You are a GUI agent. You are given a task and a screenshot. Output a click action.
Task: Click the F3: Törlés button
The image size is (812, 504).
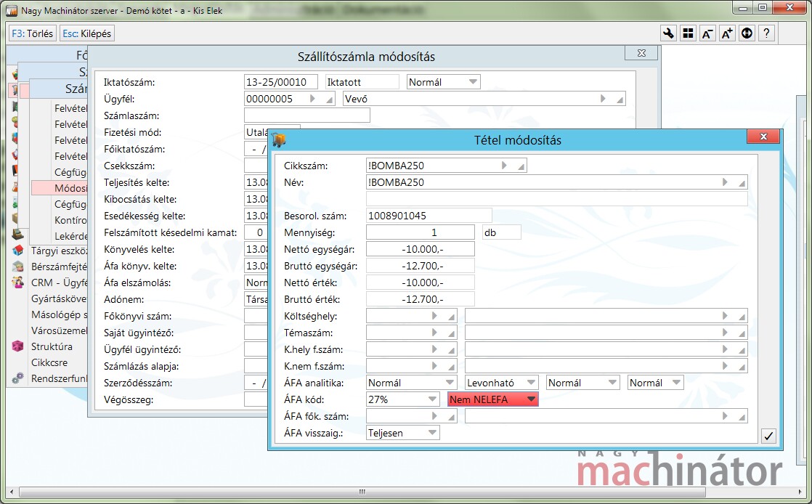(x=32, y=33)
